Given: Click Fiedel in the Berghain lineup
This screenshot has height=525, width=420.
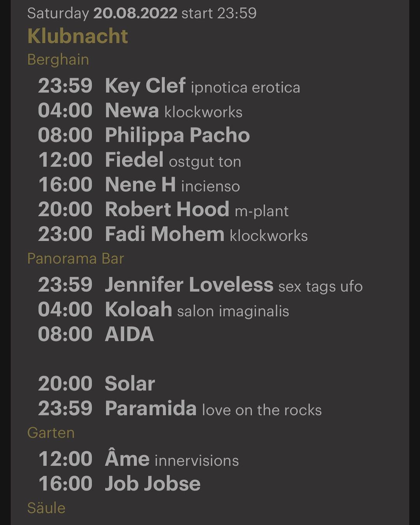Looking at the screenshot, I should pyautogui.click(x=134, y=160).
